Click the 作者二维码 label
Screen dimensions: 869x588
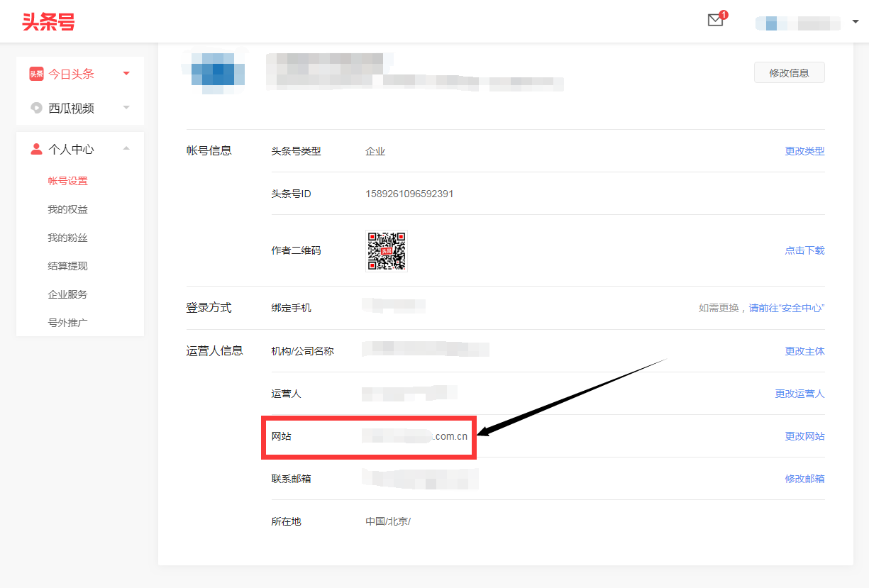coord(296,250)
